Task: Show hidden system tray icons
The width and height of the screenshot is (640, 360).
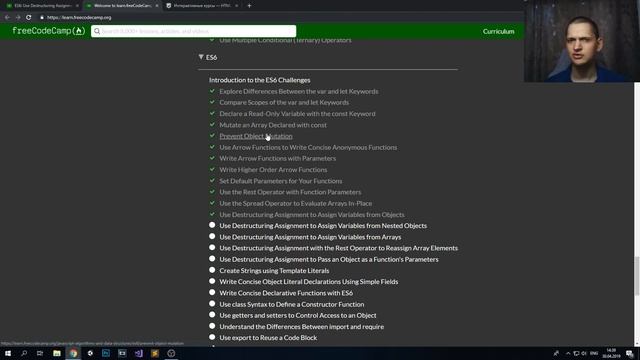Action: pos(568,353)
